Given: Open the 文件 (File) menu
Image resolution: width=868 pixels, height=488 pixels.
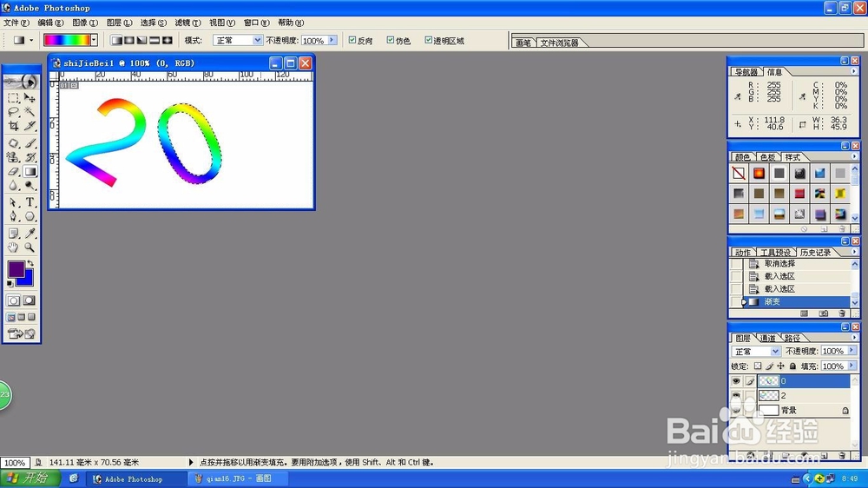Looking at the screenshot, I should (16, 23).
